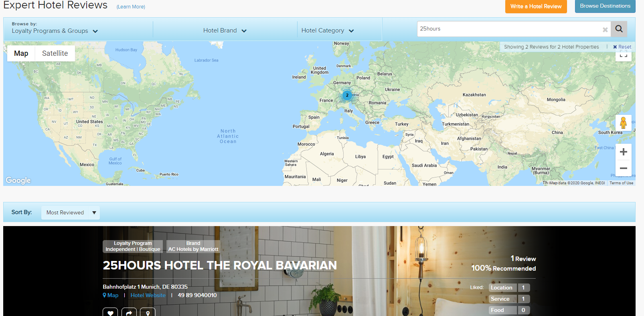This screenshot has height=316, width=644.
Task: Click phone number 49 89 9040010
Action: 197,295
